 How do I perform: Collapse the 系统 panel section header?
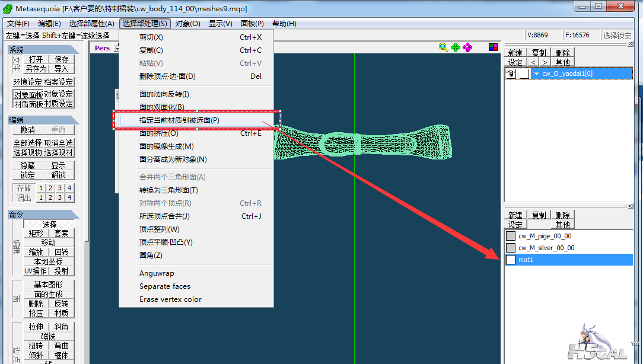[x=43, y=50]
